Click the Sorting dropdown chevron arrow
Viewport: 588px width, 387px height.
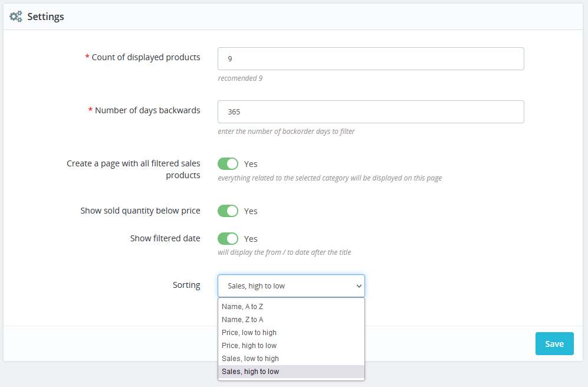click(x=359, y=285)
